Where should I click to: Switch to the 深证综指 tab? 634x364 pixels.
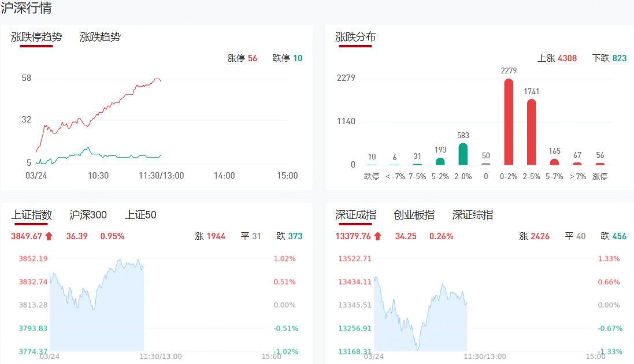pos(472,215)
